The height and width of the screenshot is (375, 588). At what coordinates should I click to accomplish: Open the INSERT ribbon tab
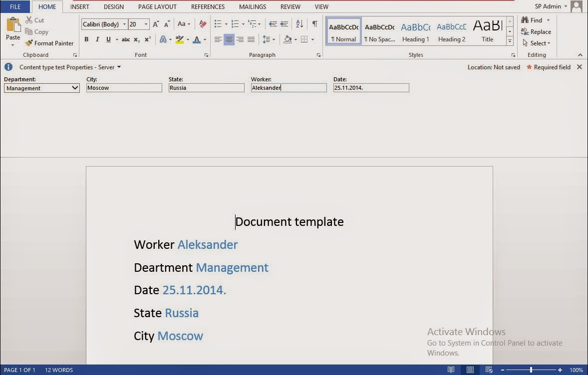79,6
